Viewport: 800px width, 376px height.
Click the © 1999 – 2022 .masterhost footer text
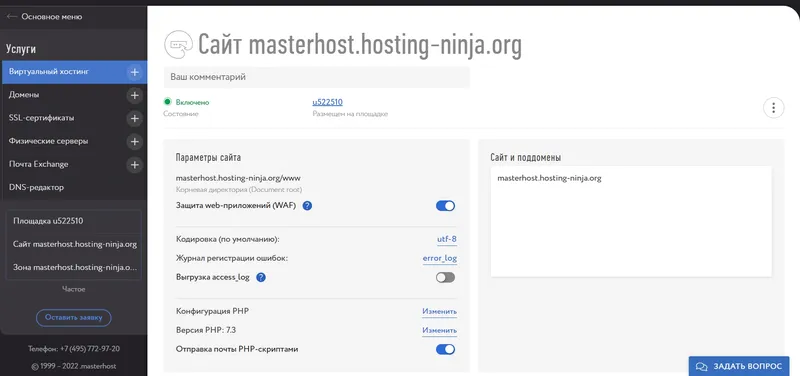(73, 366)
